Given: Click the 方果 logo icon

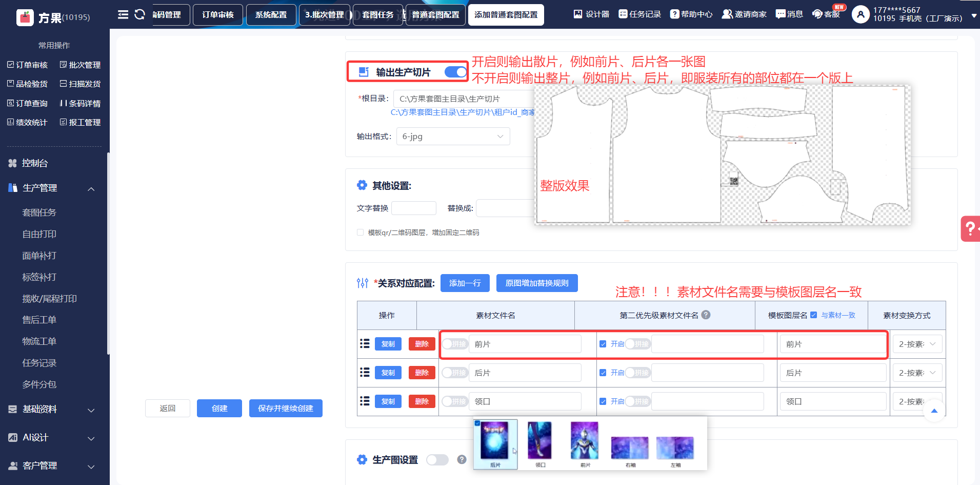Looking at the screenshot, I should pos(25,17).
